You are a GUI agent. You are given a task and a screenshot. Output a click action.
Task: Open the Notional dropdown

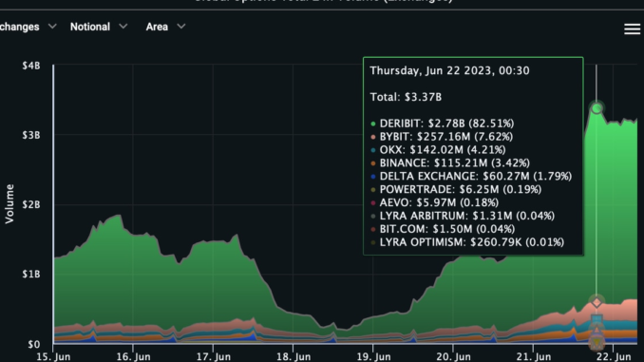[x=99, y=27]
